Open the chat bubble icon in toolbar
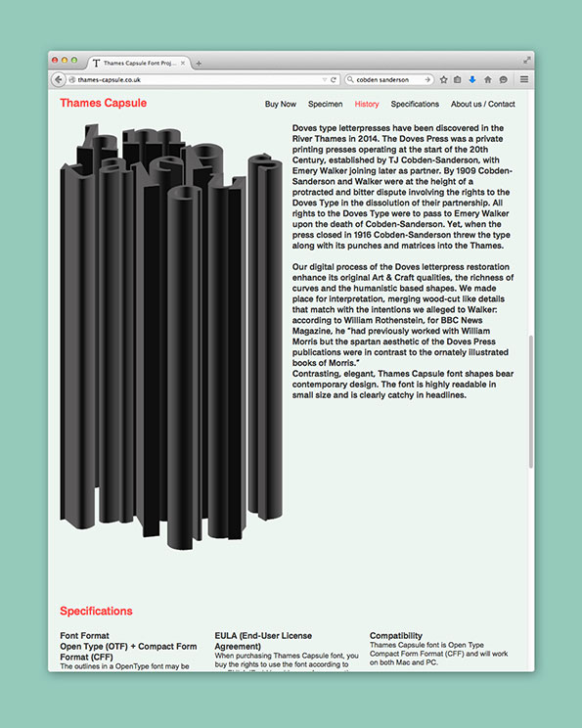The height and width of the screenshot is (728, 582). tap(503, 80)
